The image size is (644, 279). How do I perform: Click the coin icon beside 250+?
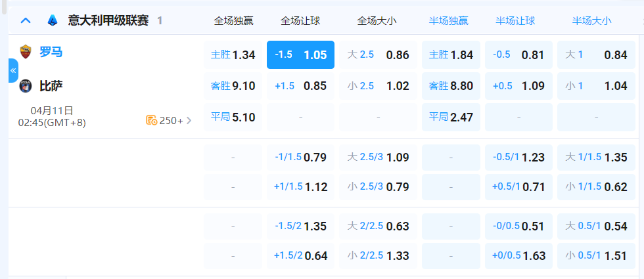[152, 120]
